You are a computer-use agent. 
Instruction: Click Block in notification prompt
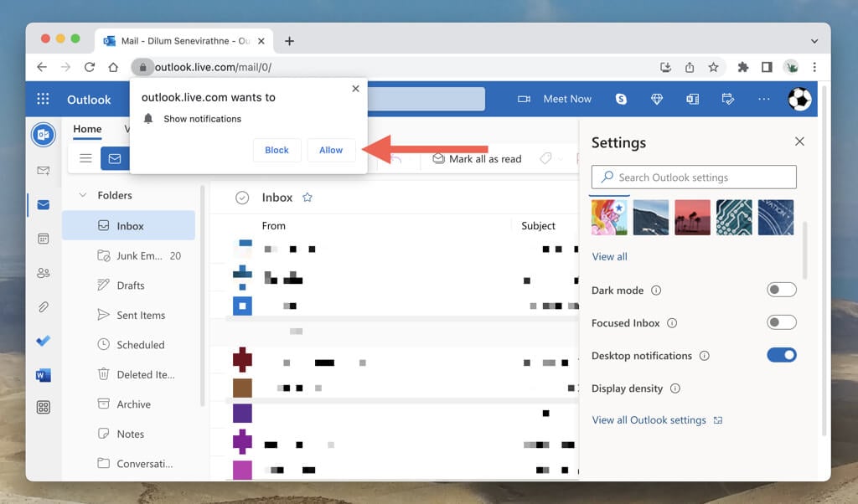277,150
